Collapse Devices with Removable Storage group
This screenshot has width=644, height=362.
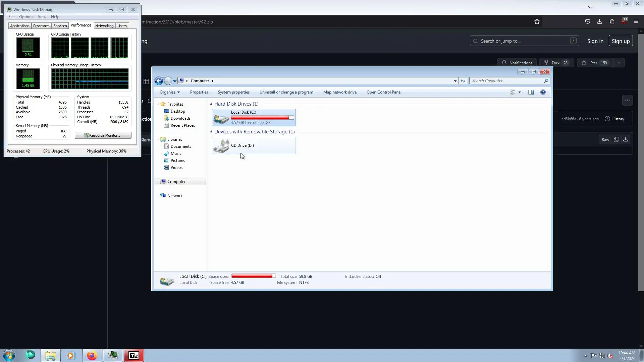click(211, 132)
